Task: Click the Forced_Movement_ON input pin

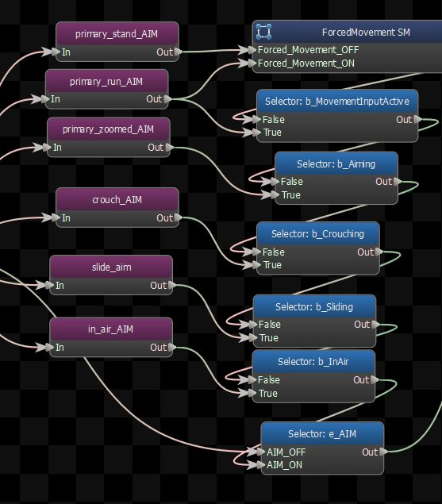Action: 252,63
